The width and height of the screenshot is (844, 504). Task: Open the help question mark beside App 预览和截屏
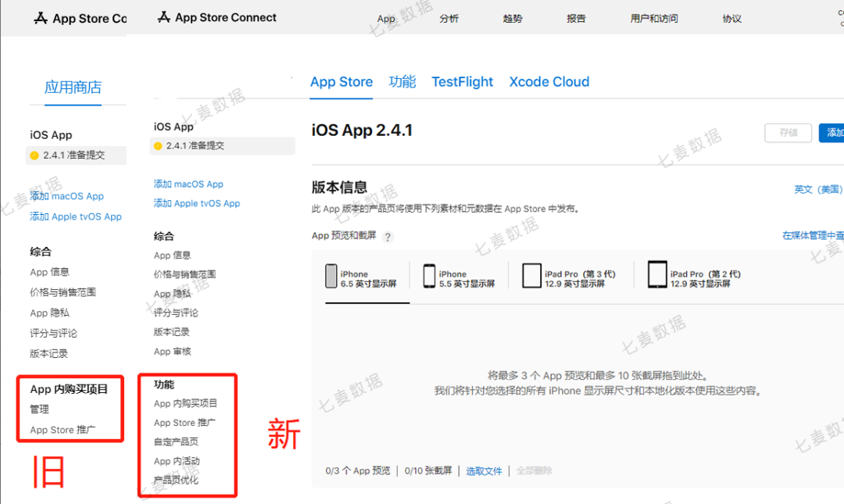[388, 237]
